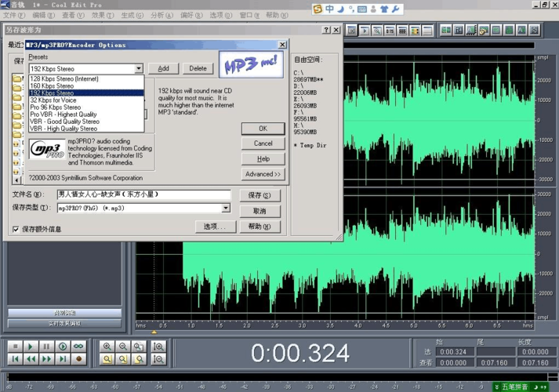Click the Zoom In Horizontally magnifier

107,346
